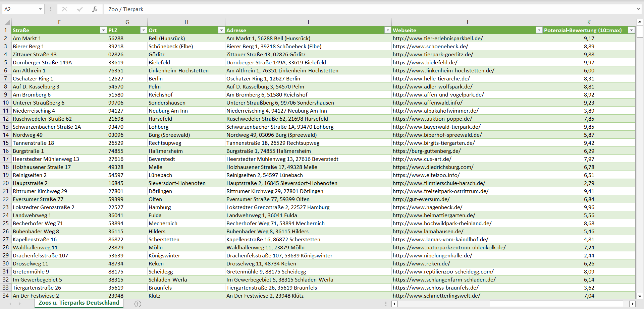Open the Webseite column filter dropdown
Screen dimensions: 644x309
click(x=539, y=30)
